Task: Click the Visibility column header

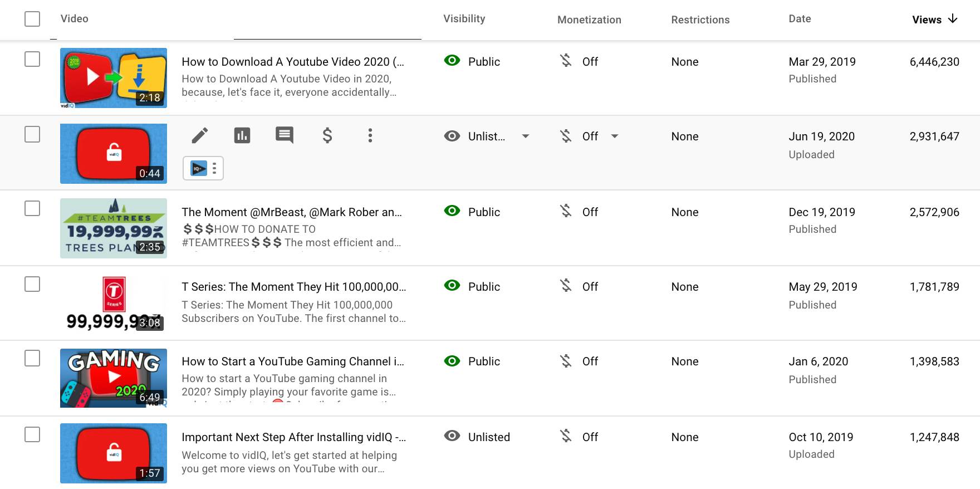Action: click(464, 19)
